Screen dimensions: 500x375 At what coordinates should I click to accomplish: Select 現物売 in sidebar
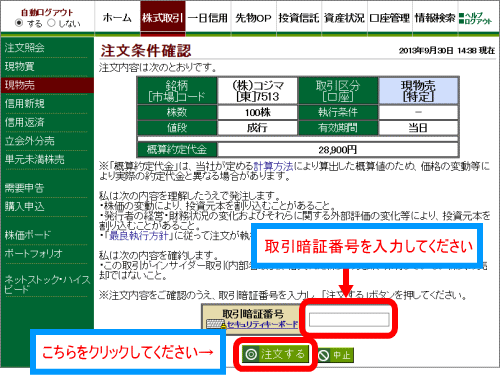[47, 85]
